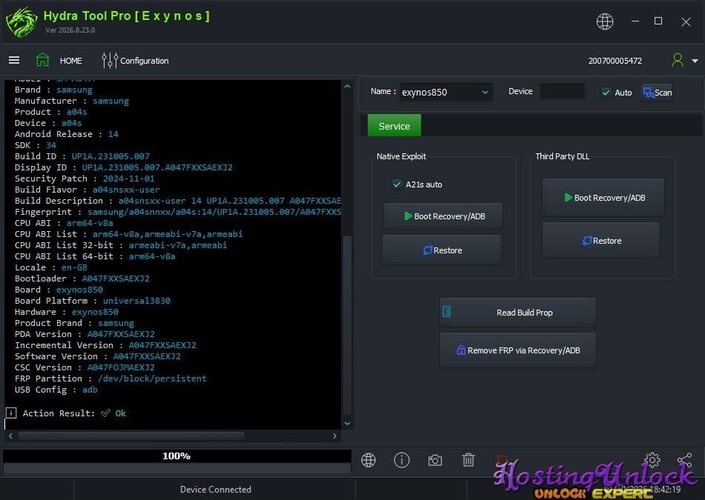The width and height of the screenshot is (705, 500).
Task: Click Third Party DLL Restore button
Action: pos(602,241)
